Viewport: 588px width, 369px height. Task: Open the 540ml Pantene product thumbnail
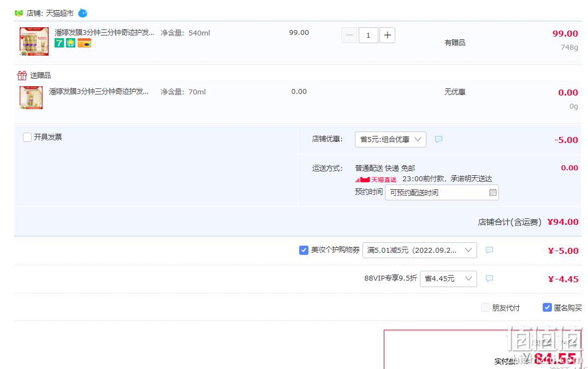pos(34,41)
